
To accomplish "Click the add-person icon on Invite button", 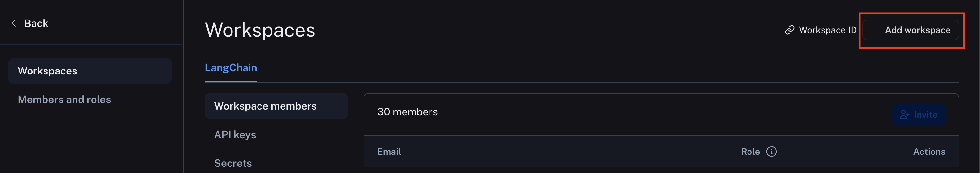I will (x=904, y=114).
